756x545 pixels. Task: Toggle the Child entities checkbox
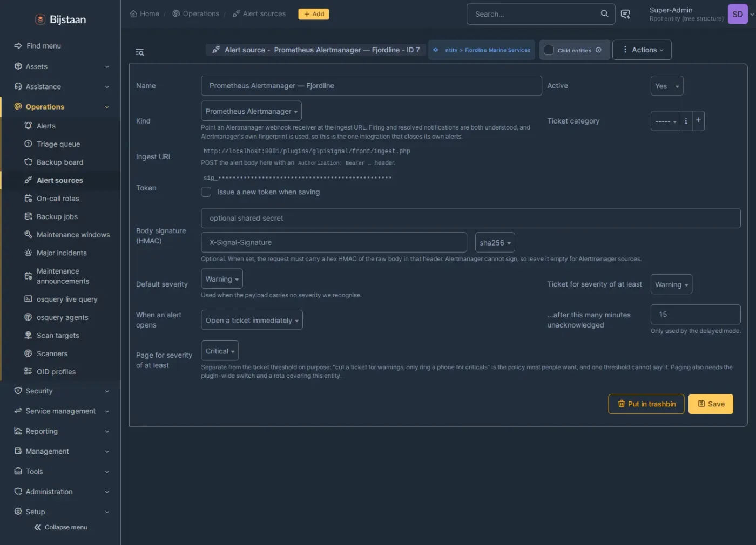tap(549, 50)
